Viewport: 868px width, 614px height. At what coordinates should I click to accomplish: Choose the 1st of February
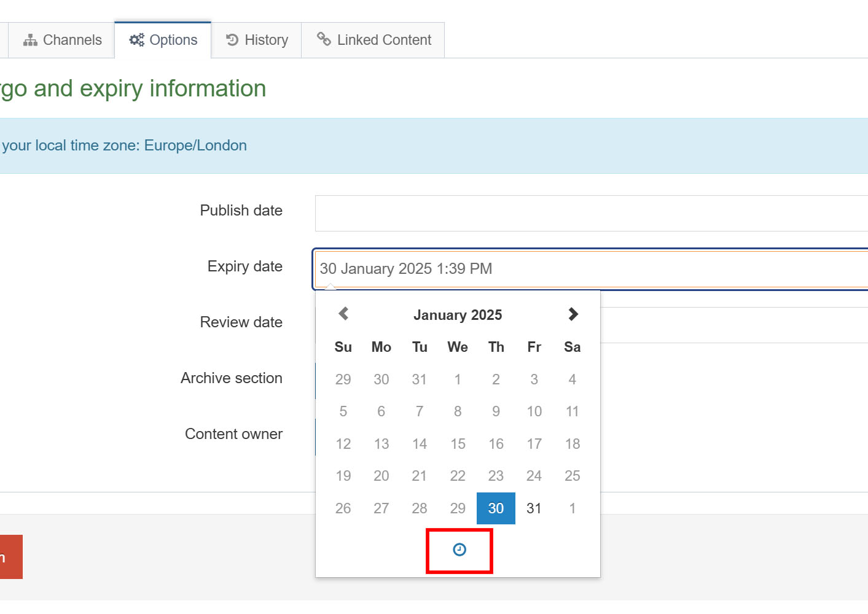click(x=572, y=508)
